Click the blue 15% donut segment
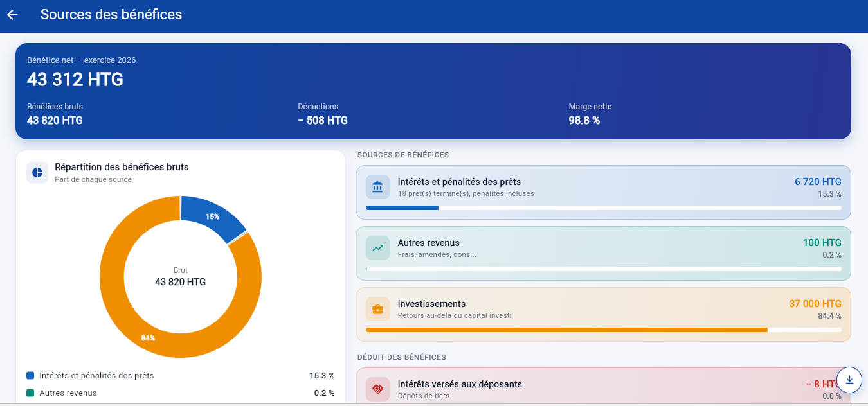Image resolution: width=868 pixels, height=406 pixels. 212,217
